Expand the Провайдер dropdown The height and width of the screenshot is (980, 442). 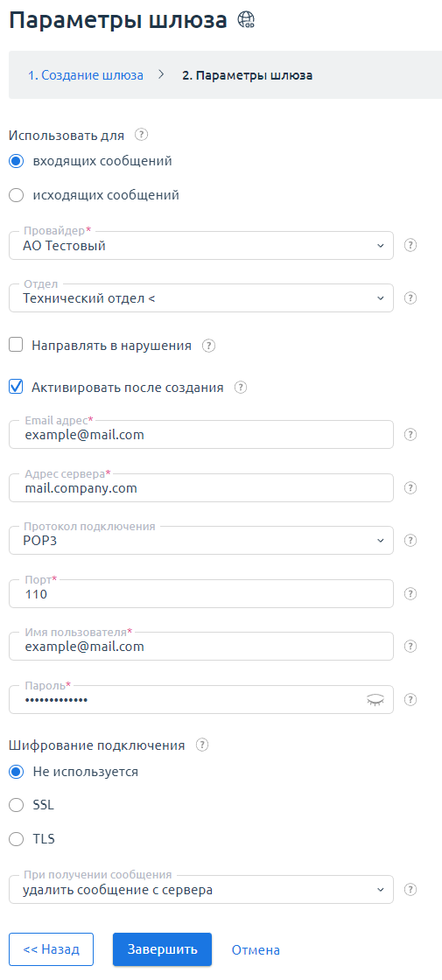(x=201, y=246)
